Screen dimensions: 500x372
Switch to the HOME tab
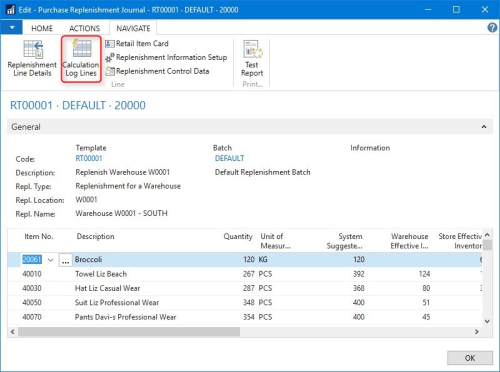tap(42, 28)
